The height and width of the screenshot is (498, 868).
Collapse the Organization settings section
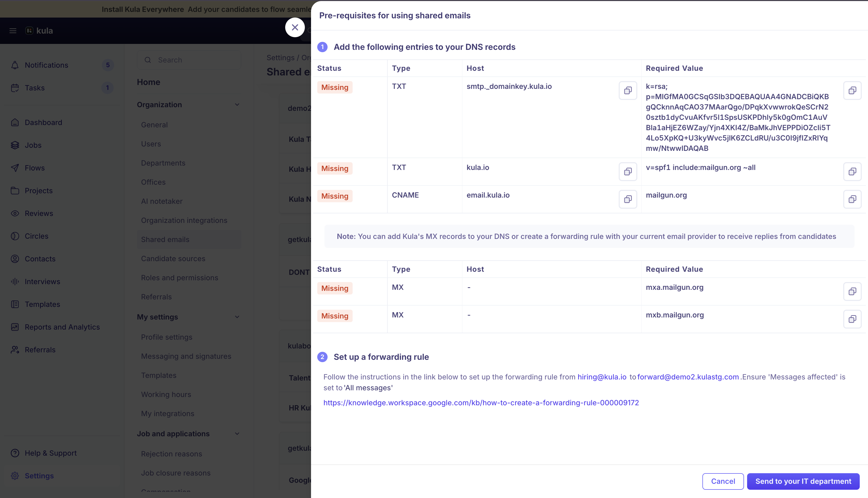tap(237, 105)
